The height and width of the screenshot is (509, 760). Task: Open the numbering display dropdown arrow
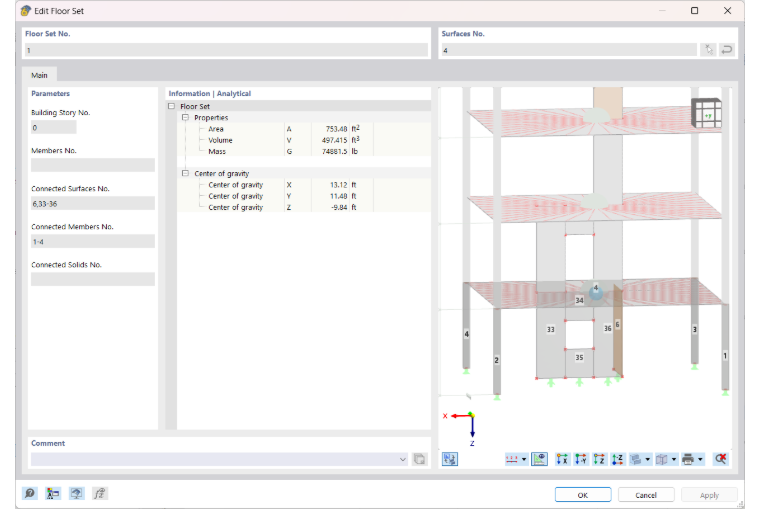(x=524, y=460)
